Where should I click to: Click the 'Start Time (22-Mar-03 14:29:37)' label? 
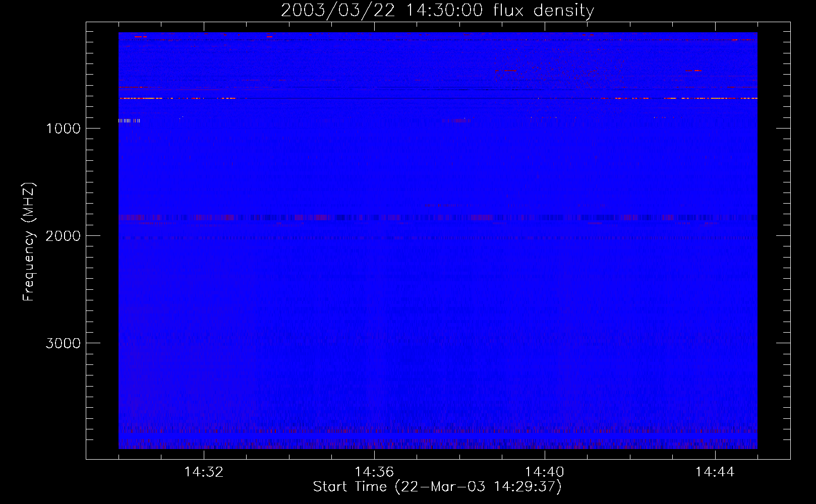point(437,487)
